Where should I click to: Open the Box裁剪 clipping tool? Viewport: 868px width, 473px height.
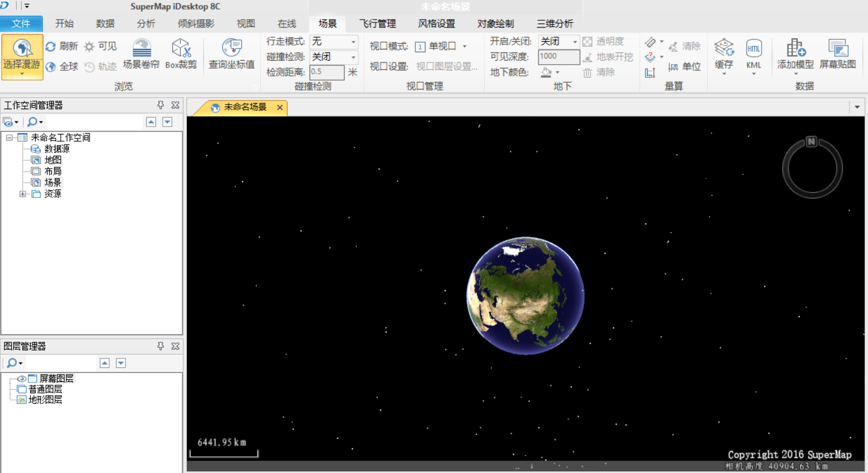tap(181, 54)
